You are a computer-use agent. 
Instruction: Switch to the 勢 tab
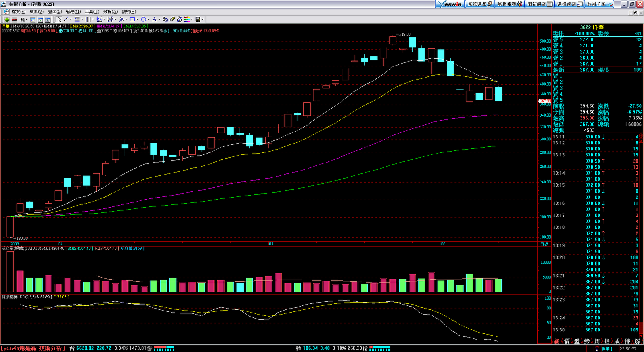(x=587, y=341)
